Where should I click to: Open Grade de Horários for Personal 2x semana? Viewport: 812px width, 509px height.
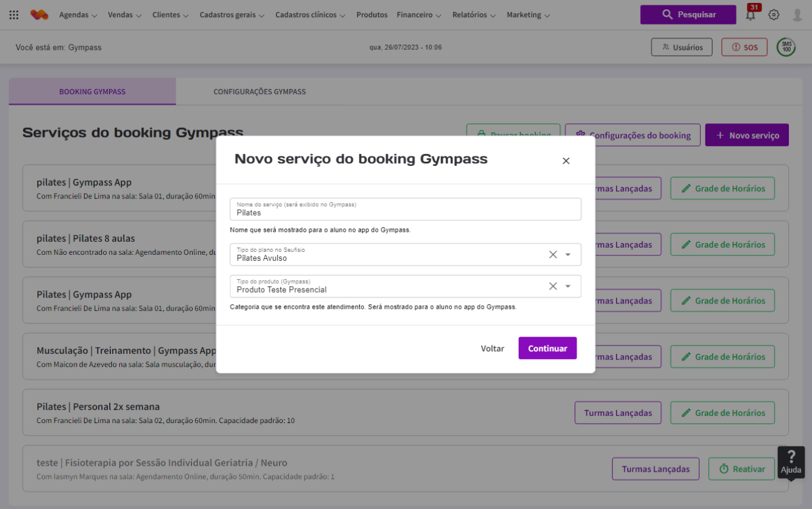[x=723, y=412]
